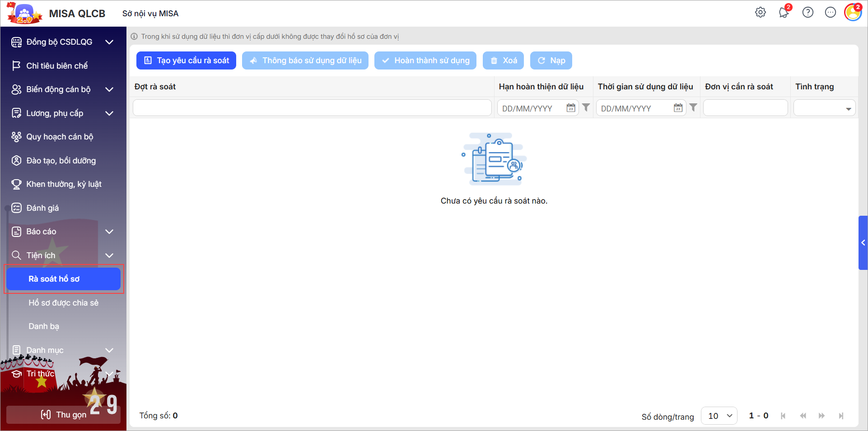
Task: Click the Đợt rà soát search field
Action: tap(312, 108)
